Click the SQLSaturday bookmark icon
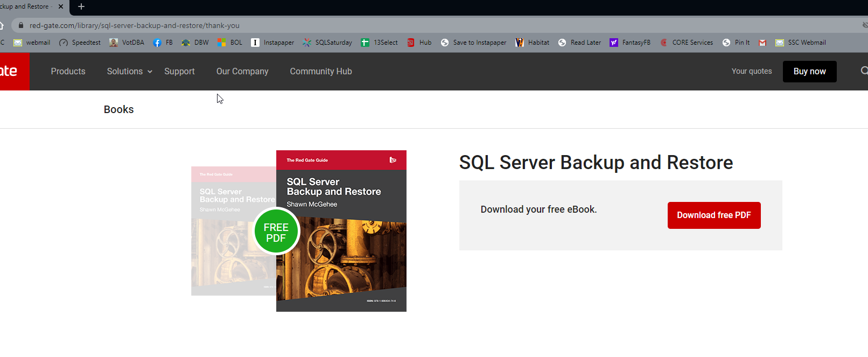The image size is (868, 357). point(307,43)
